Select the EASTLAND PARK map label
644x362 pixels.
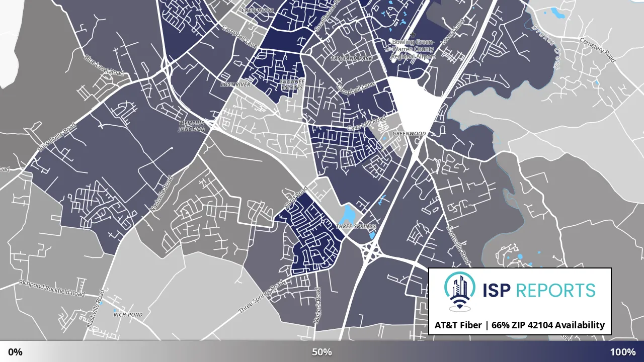[x=352, y=58]
